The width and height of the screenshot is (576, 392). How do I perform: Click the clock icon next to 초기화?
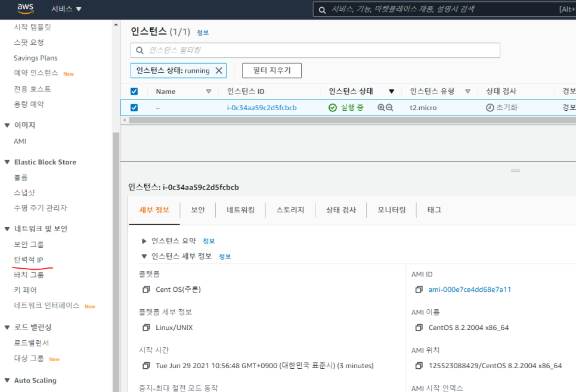tap(490, 108)
